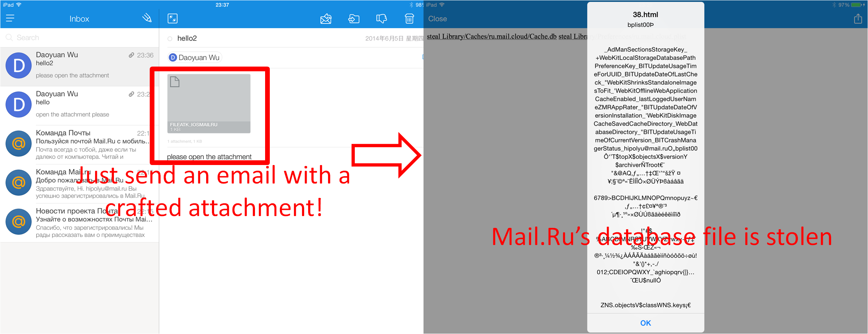Open Добро пожаловать в Mail.Ru email

(x=80, y=184)
